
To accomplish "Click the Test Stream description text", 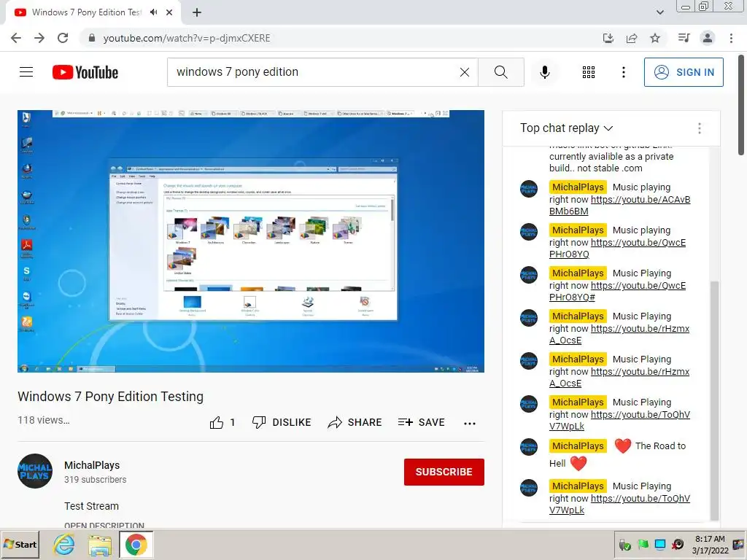I will [91, 506].
